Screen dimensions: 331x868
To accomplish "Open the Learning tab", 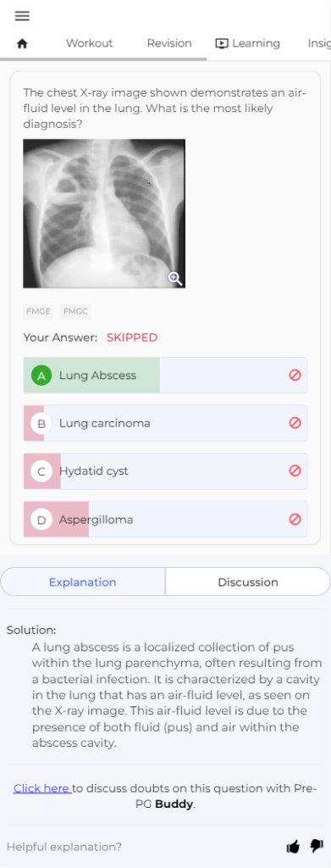I will point(247,43).
